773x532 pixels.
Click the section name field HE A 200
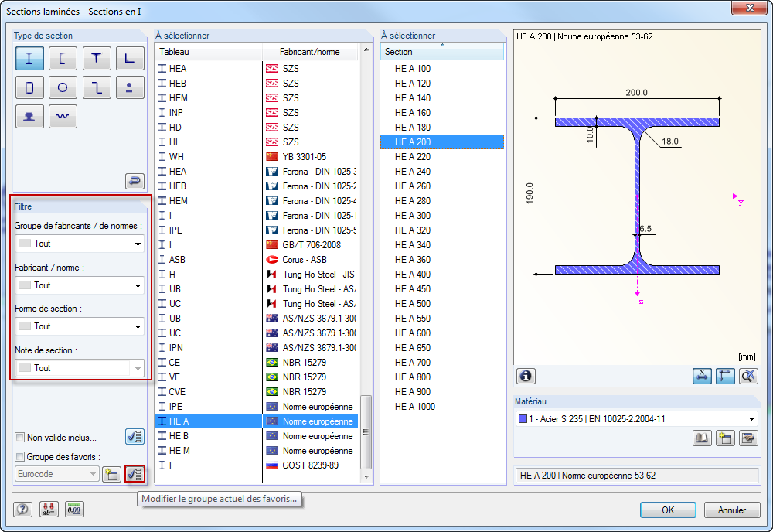click(x=637, y=476)
